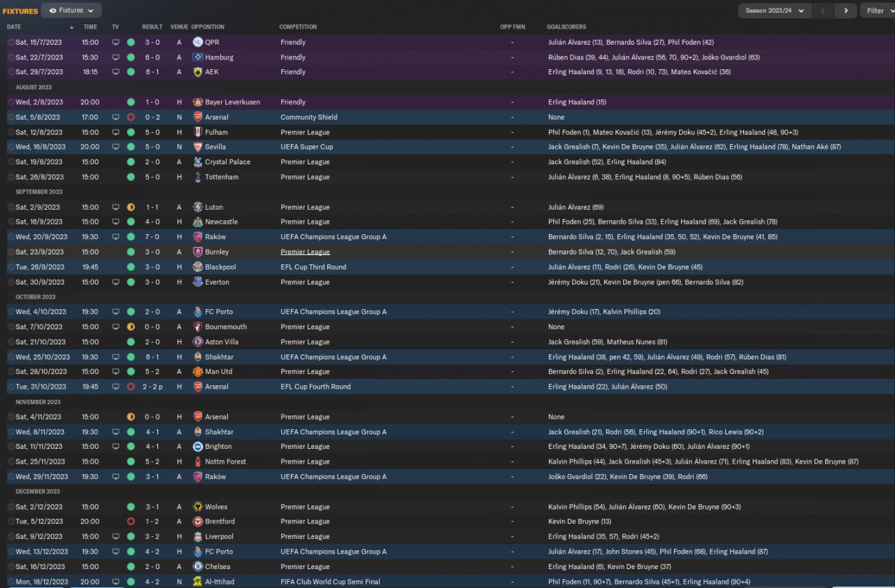Toggle row selector for QPR friendly fixture
The width and height of the screenshot is (895, 588).
[10, 42]
